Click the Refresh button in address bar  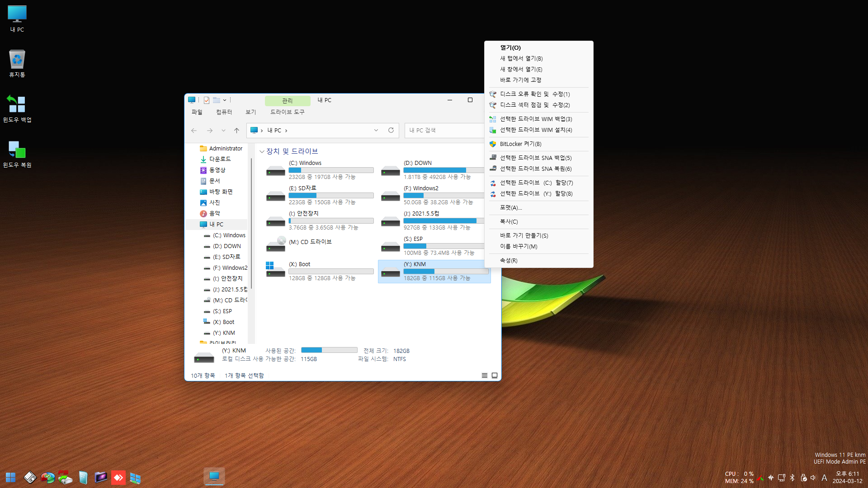[391, 130]
